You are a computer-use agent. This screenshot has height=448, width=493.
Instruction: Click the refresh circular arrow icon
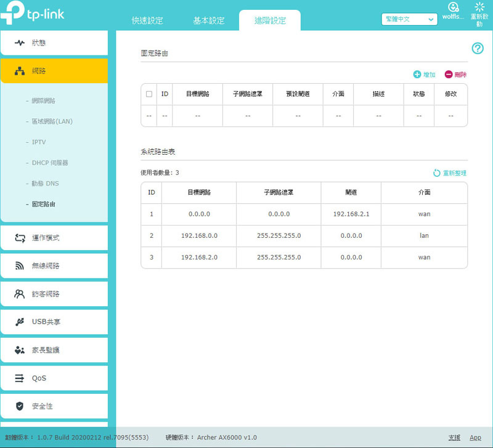[436, 173]
